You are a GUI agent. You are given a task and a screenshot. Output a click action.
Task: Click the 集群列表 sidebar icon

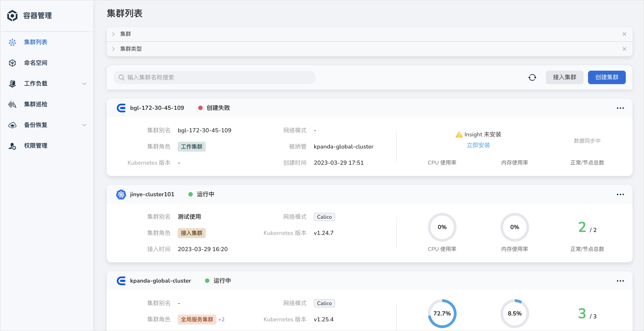(x=12, y=42)
